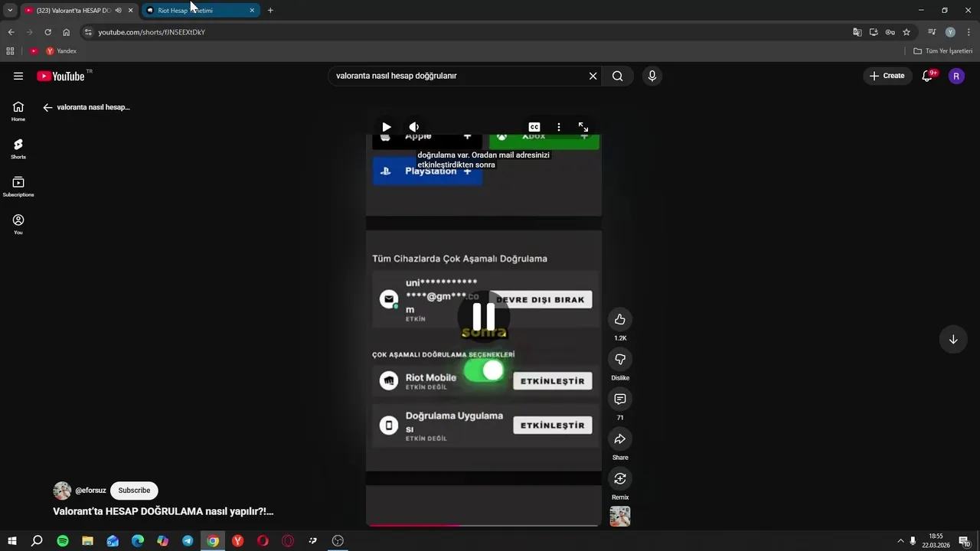
Task: Open the Yandex bookmark
Action: [61, 51]
